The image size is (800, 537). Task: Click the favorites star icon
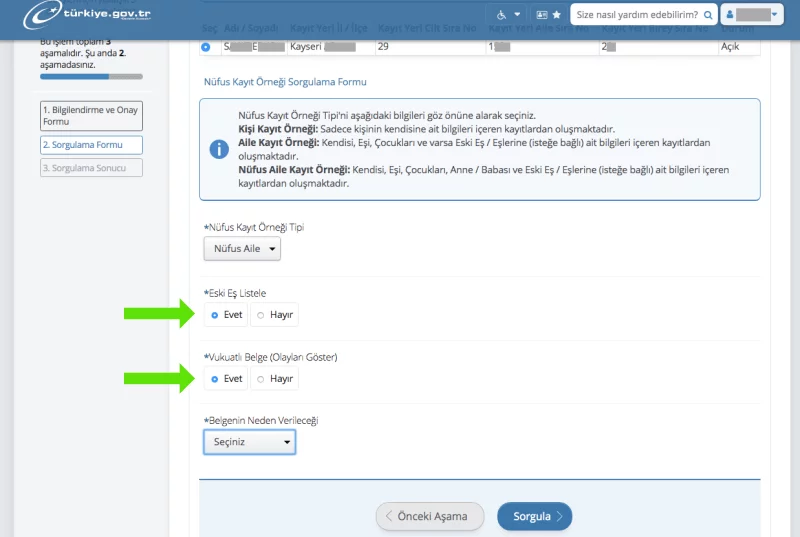click(x=557, y=15)
